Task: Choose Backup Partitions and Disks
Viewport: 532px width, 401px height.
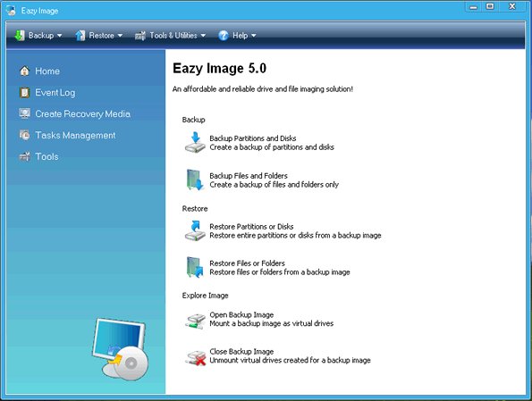Action: click(x=253, y=138)
